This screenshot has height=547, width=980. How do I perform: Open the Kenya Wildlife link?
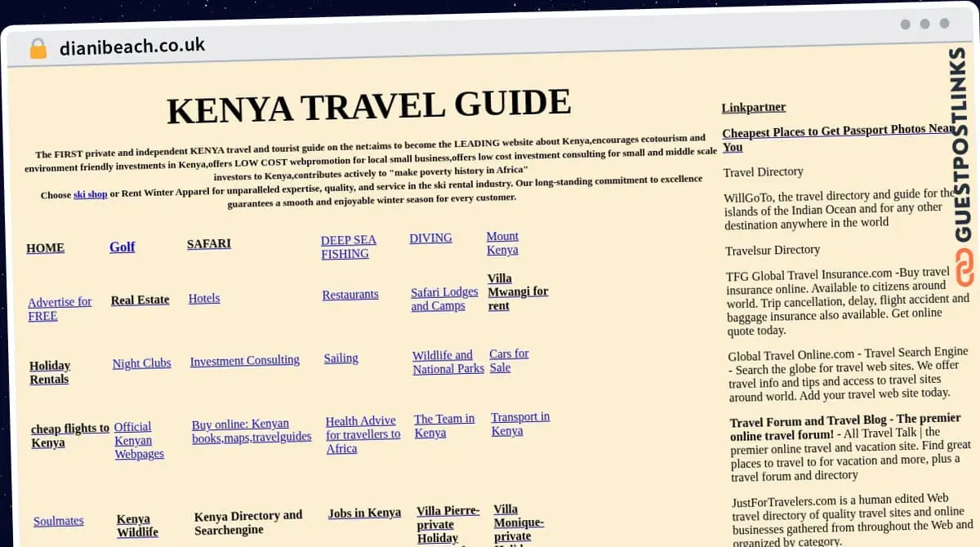pos(137,525)
